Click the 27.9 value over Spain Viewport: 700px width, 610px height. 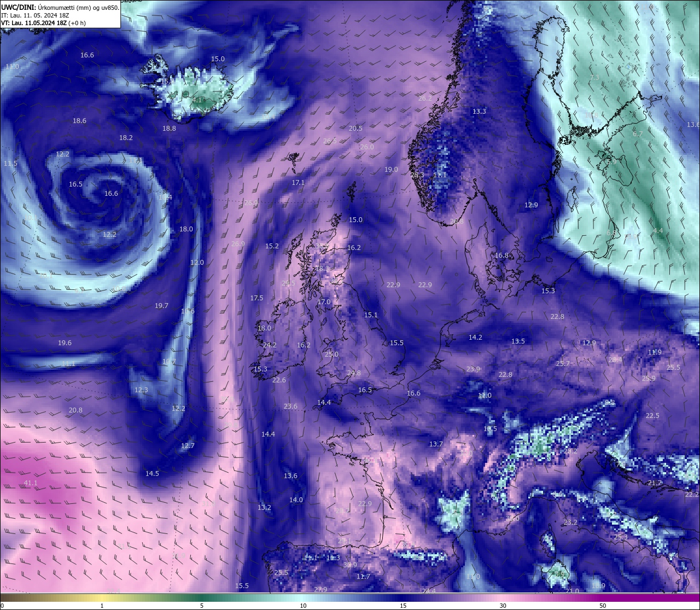click(x=320, y=589)
